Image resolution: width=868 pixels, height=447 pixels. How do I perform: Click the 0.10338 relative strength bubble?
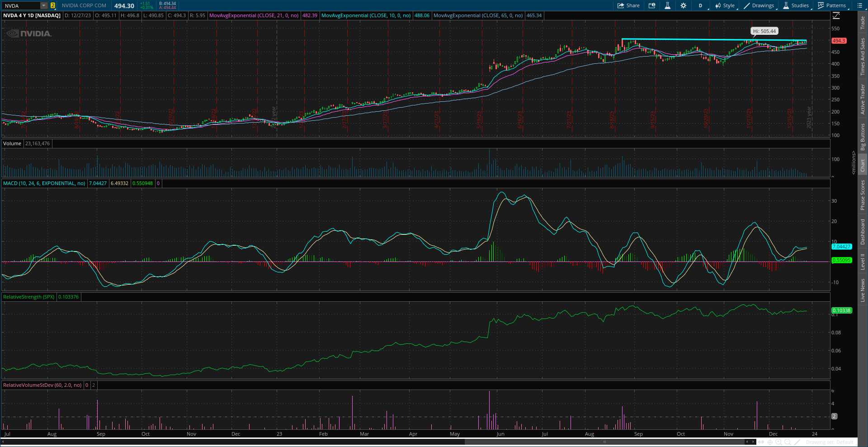pyautogui.click(x=841, y=310)
